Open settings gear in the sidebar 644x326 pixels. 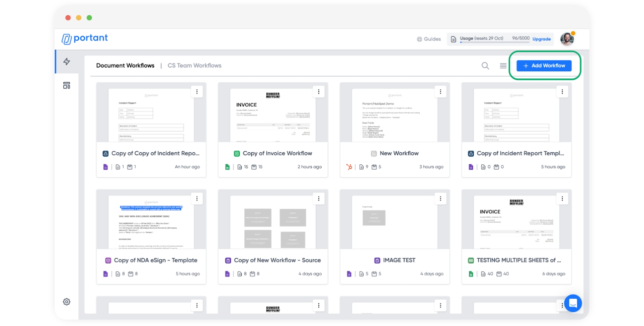pos(67,302)
